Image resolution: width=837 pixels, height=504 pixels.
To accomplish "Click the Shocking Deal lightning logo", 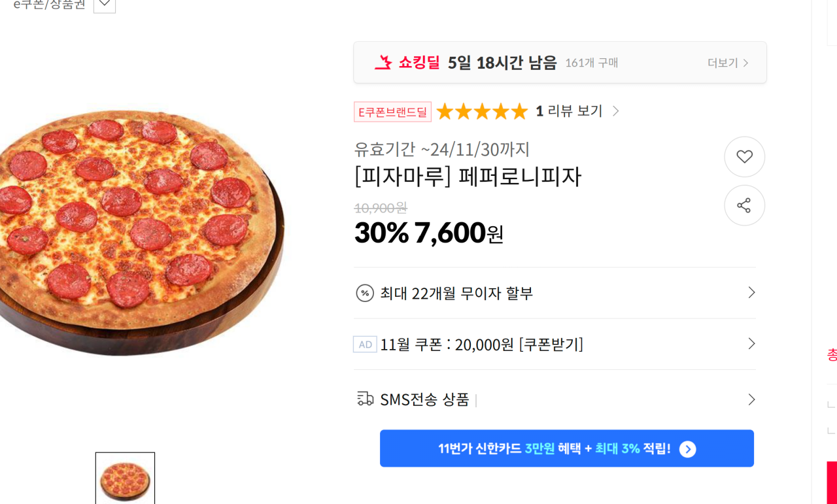I will point(383,63).
